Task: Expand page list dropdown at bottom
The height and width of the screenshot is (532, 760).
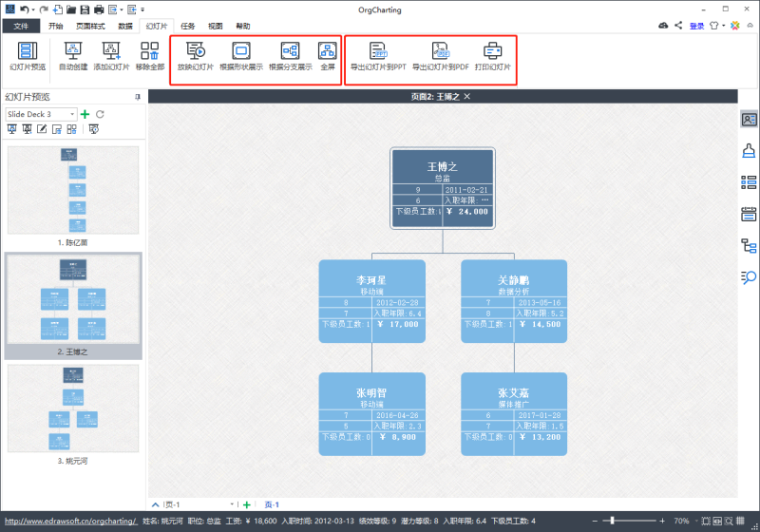Action: click(x=232, y=504)
